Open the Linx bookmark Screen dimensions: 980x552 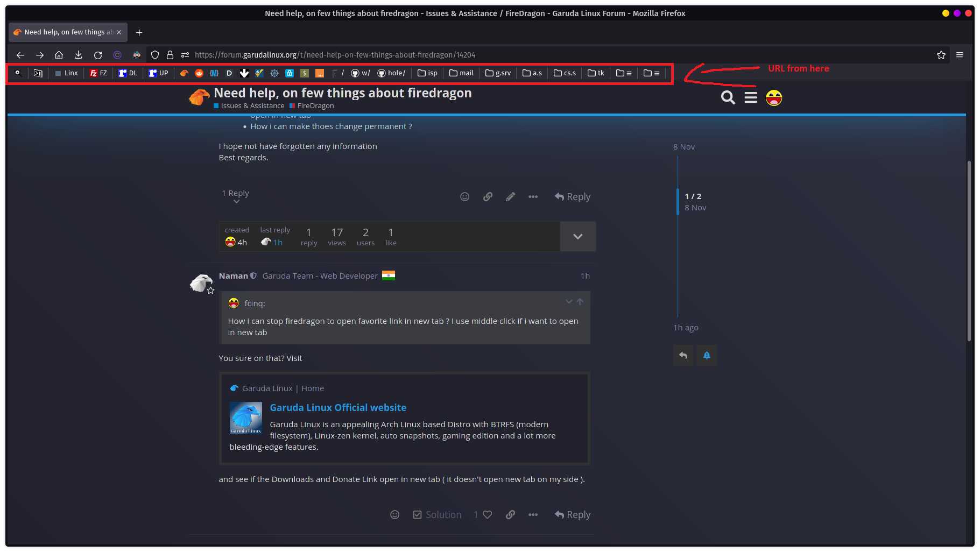click(66, 73)
